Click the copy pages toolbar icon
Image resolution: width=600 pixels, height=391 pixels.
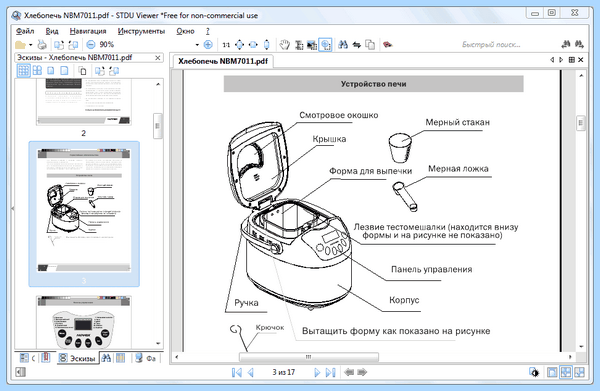370,45
